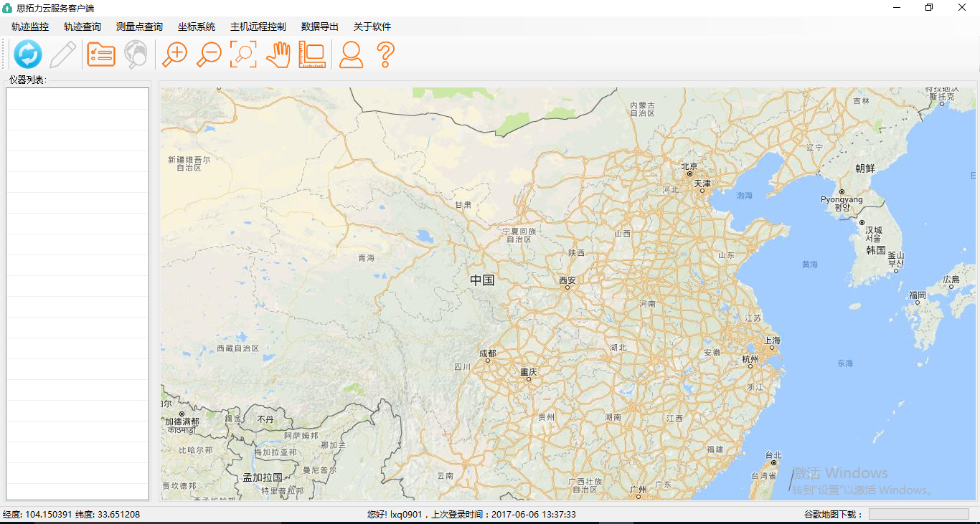Click the map download progress bar
Screen dimensions: 980x524
(x=918, y=514)
